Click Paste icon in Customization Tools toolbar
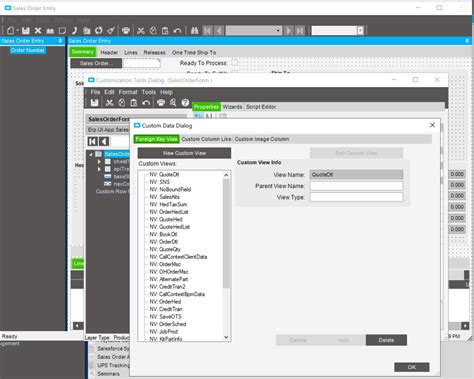Viewport: 474px width, 379px height. pyautogui.click(x=134, y=103)
